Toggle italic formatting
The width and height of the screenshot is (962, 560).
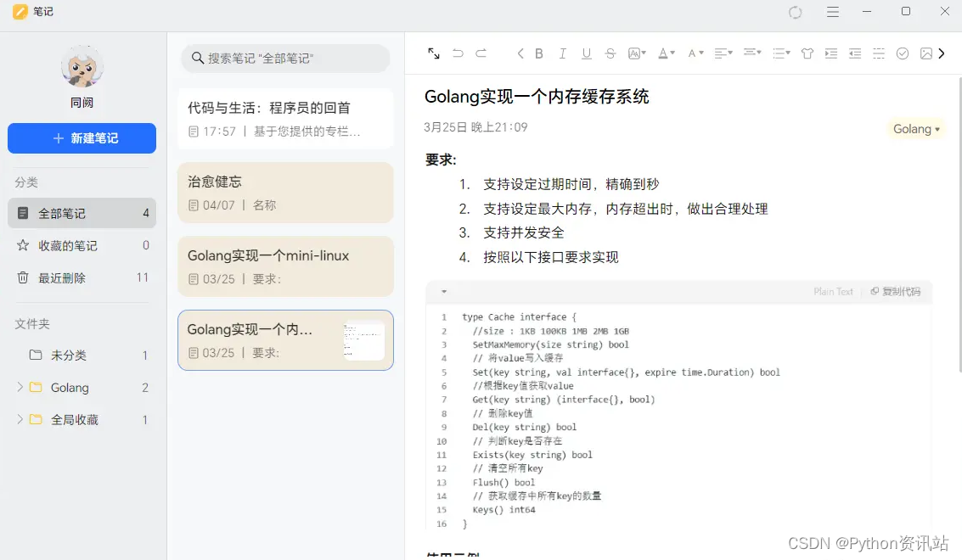tap(562, 53)
